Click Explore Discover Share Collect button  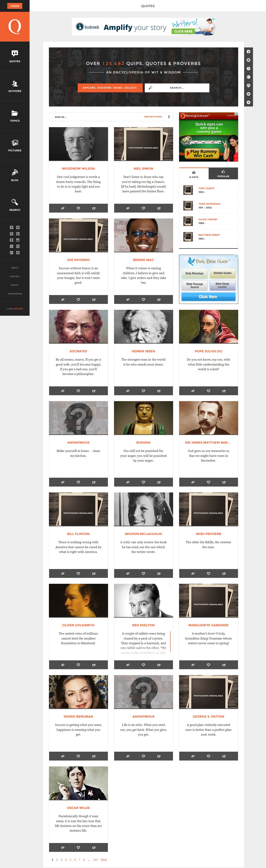[110, 88]
